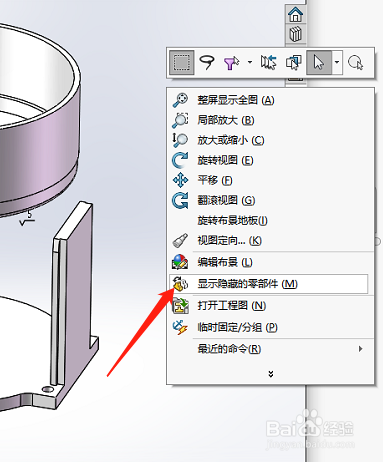Select 显示隐藏的零部件 (M) entry
This screenshot has height=462, width=383.
(269, 284)
